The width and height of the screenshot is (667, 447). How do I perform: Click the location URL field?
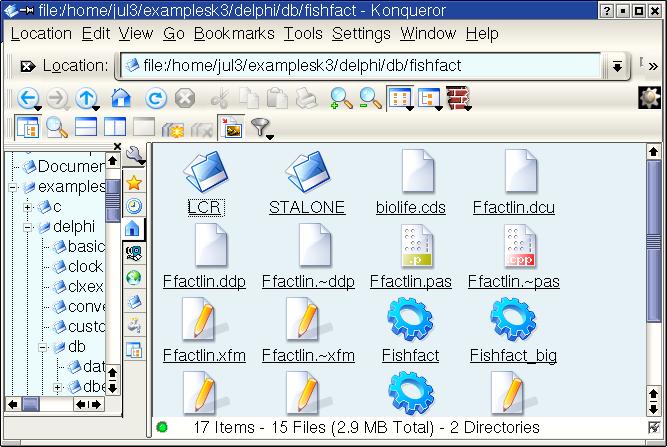[361, 65]
